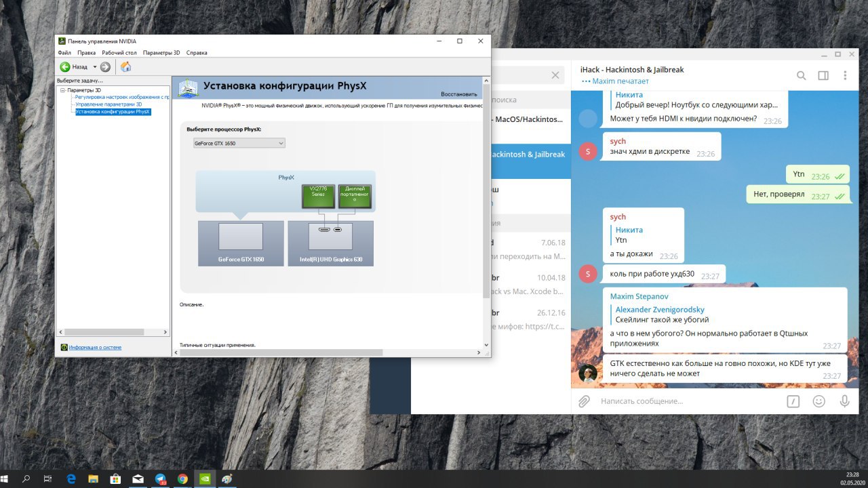This screenshot has height=488, width=868.
Task: Click quoted Alexander Zvenigorodsky reply
Action: 660,314
